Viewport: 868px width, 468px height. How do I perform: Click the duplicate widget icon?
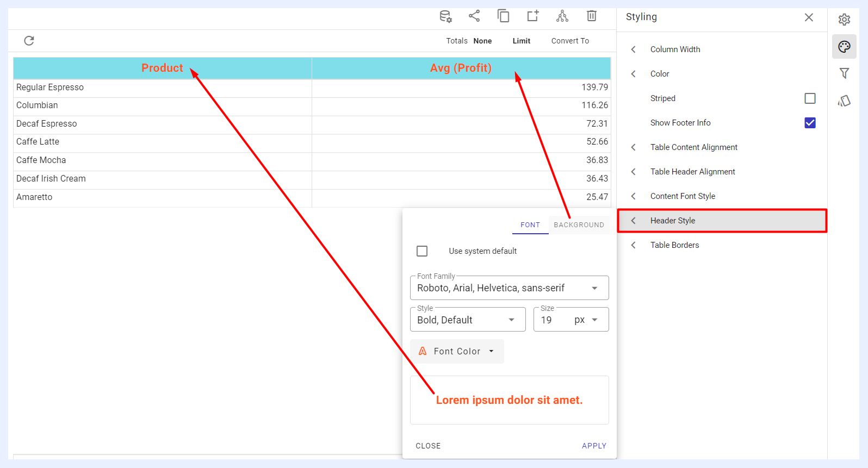504,16
